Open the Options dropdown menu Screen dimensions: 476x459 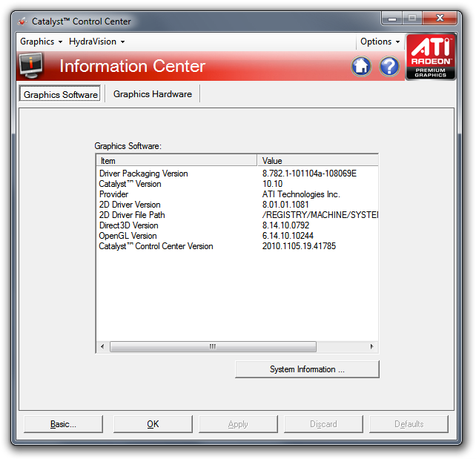(x=380, y=42)
